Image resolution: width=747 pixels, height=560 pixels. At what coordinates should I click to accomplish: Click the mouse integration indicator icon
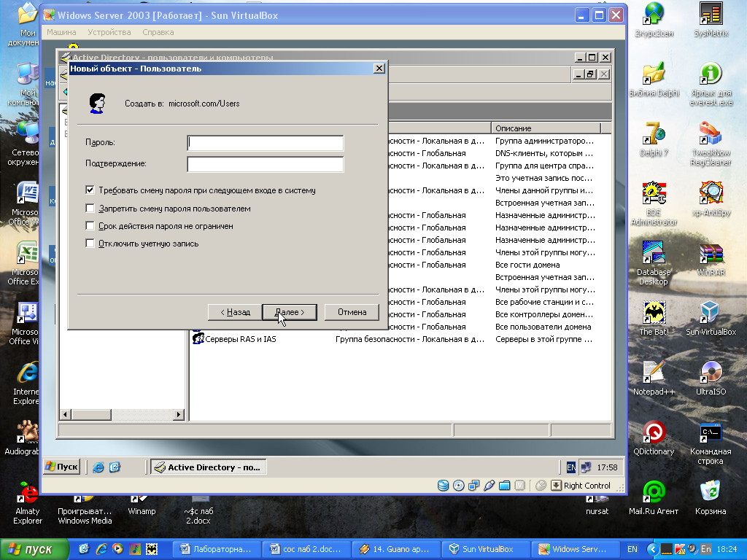541,485
